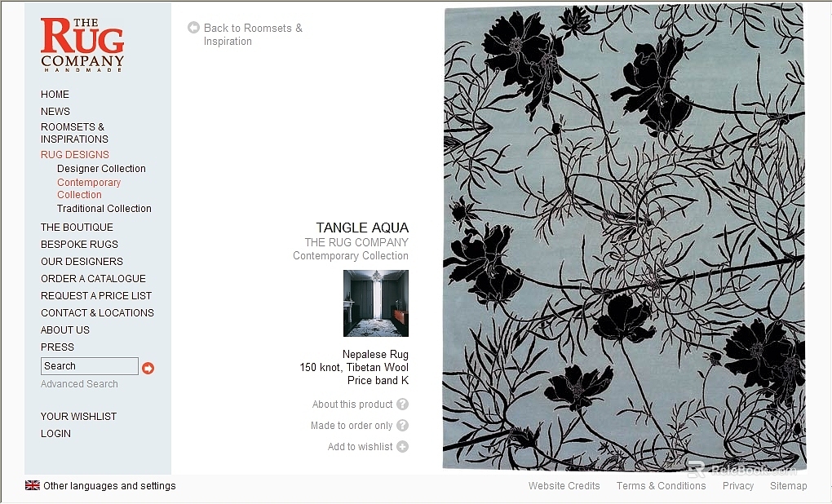This screenshot has width=832, height=504.
Task: Follow Back to Roomsets & Inspiration link
Action: pos(253,34)
